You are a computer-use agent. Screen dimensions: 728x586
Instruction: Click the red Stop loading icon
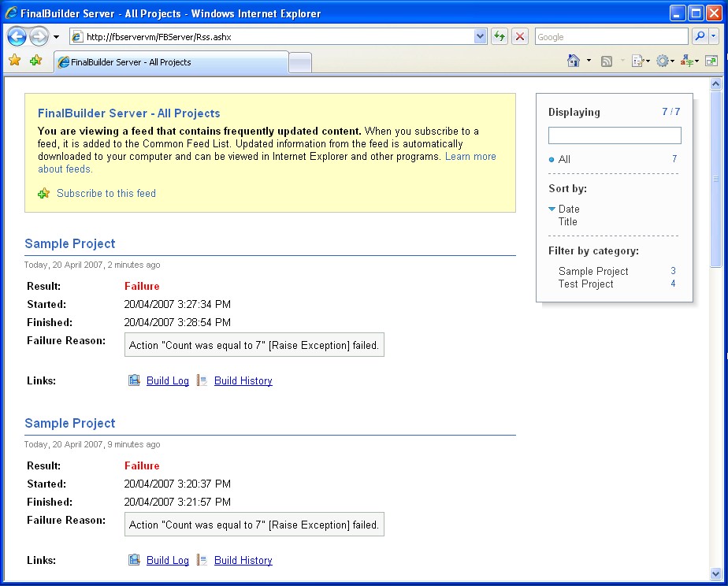(521, 37)
